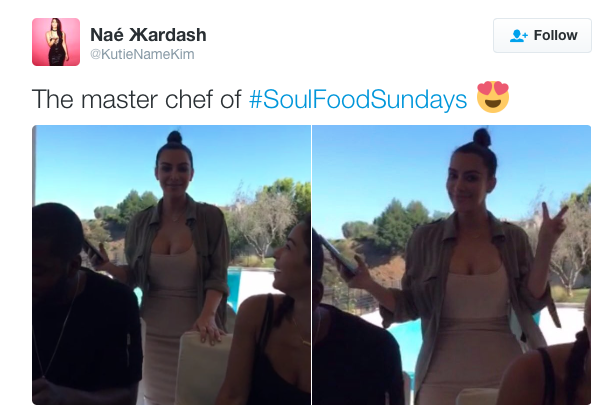Open the right photo with peace sign
Viewport: 614px width, 414px height.
coord(451,265)
